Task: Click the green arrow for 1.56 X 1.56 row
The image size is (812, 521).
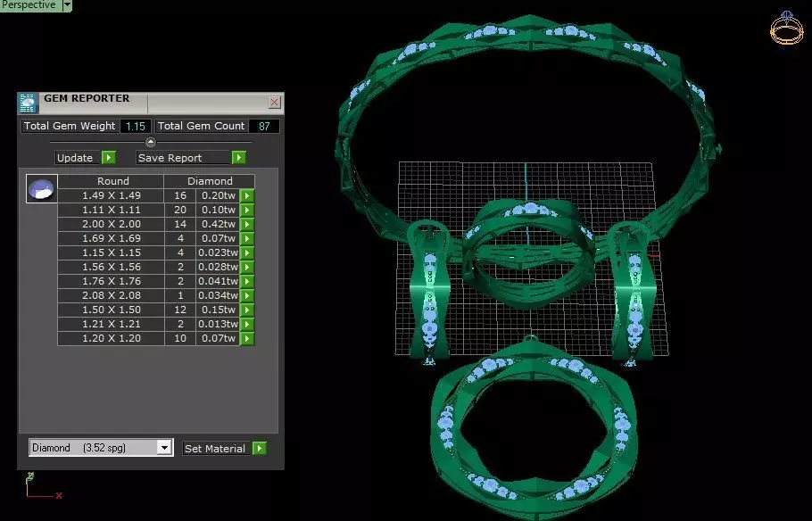Action: (247, 267)
